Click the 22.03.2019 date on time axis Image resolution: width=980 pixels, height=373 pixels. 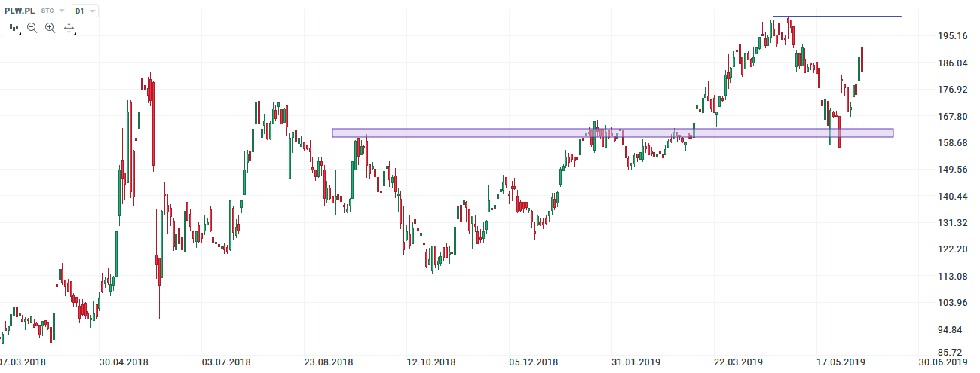click(739, 362)
